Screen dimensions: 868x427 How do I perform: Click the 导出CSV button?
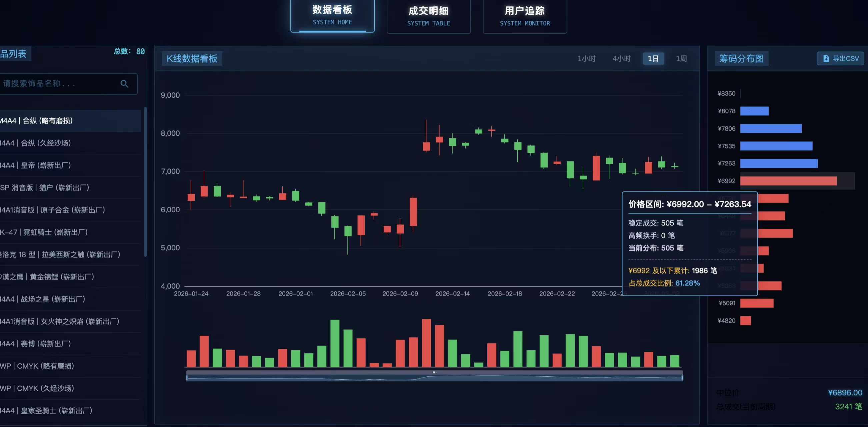coord(840,59)
